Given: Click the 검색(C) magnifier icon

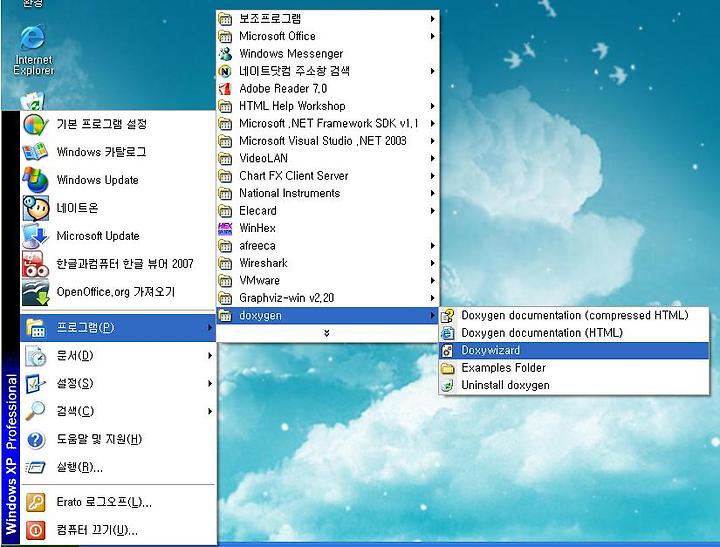Looking at the screenshot, I should (x=35, y=411).
